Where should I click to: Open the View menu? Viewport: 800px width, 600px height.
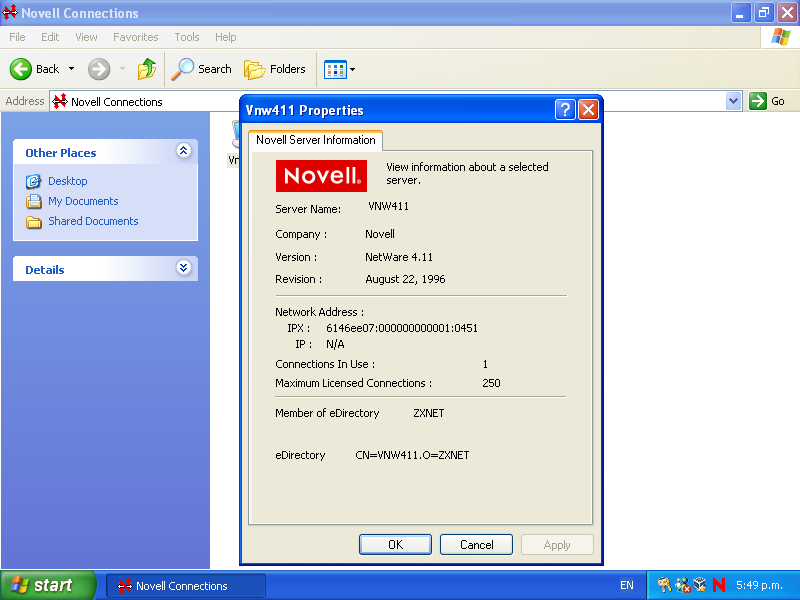pyautogui.click(x=86, y=37)
